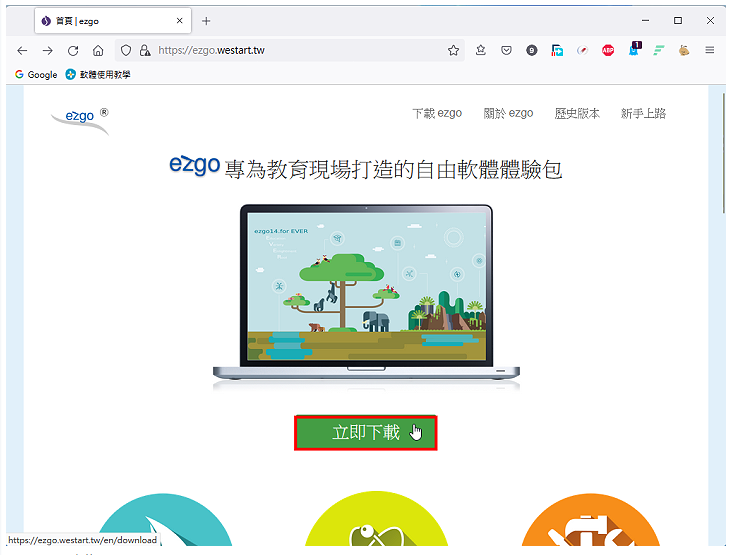Open the round dark number-9 extension
Image resolution: width=746 pixels, height=555 pixels.
coord(532,50)
